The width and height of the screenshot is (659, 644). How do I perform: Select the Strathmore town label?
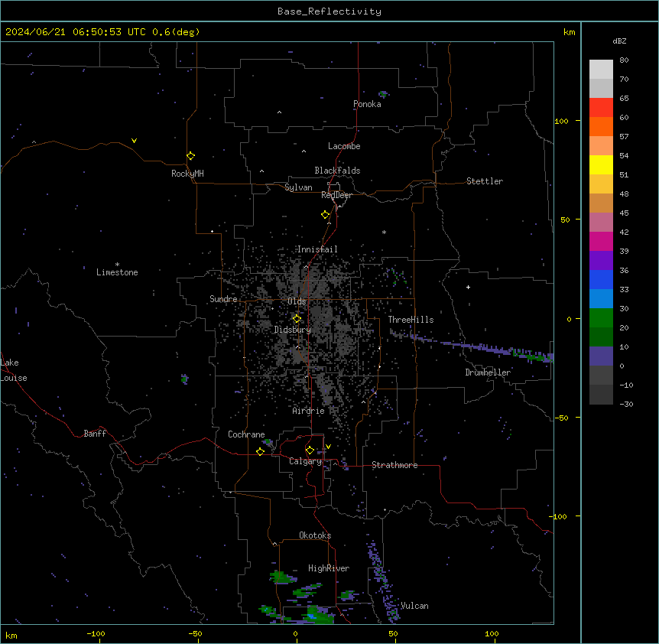point(394,465)
